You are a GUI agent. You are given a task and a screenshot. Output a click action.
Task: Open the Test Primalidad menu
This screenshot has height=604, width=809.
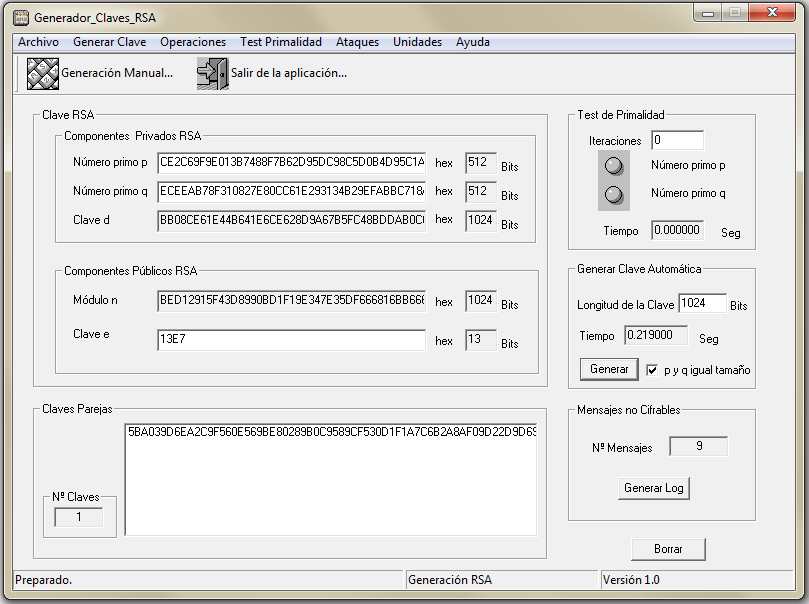coord(281,42)
